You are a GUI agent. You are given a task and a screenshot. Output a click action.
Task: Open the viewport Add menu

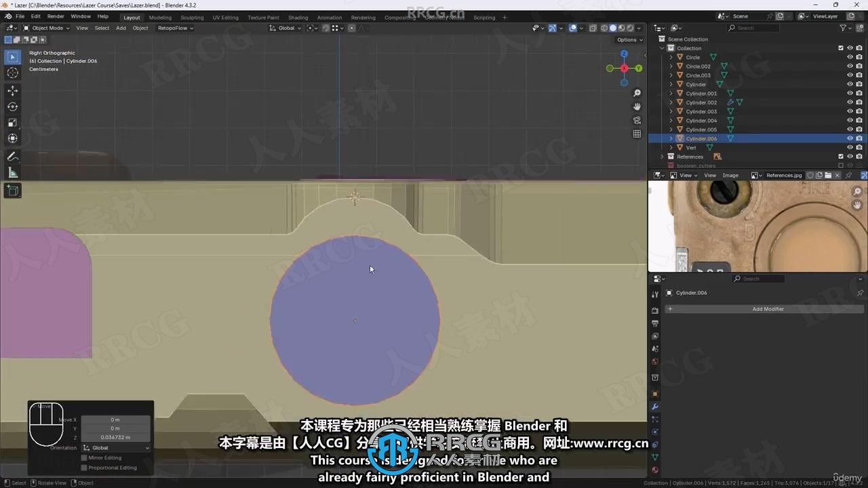click(121, 28)
